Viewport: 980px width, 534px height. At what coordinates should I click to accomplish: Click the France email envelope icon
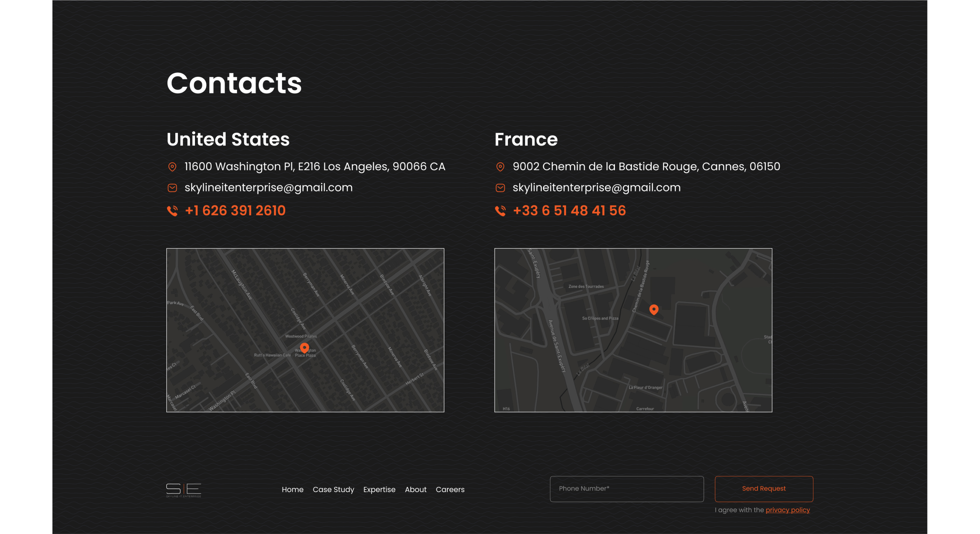point(500,188)
